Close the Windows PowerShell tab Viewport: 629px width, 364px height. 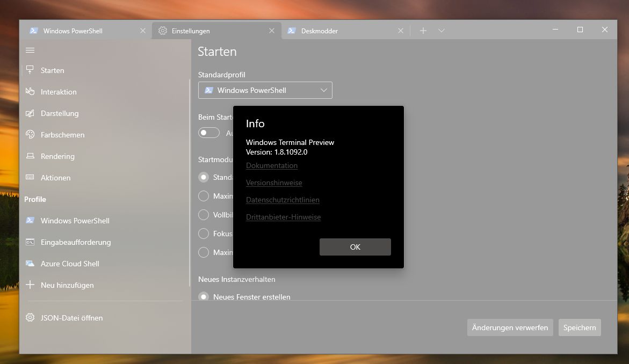pyautogui.click(x=143, y=31)
